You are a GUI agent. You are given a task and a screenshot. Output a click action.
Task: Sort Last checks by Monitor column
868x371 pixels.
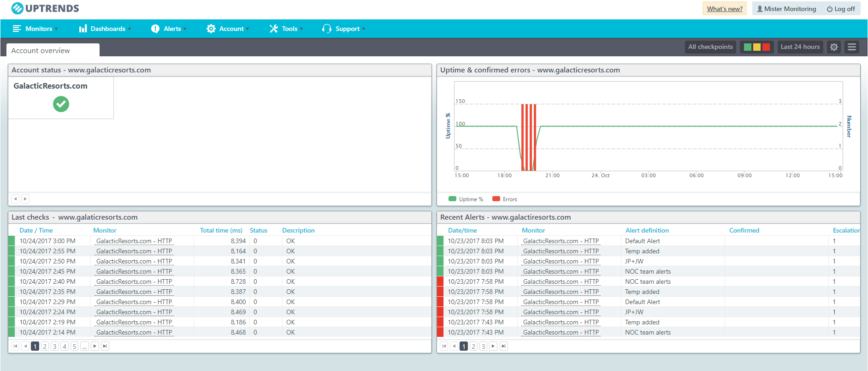point(105,230)
